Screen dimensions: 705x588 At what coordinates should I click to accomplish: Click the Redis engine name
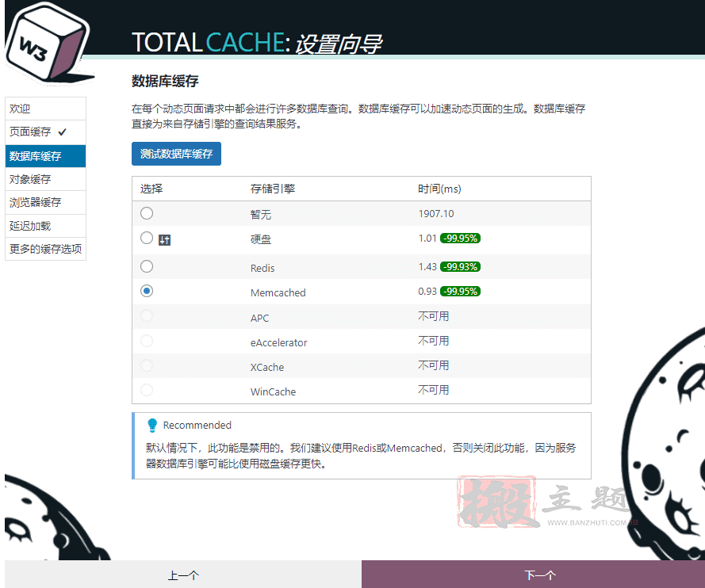pyautogui.click(x=262, y=268)
